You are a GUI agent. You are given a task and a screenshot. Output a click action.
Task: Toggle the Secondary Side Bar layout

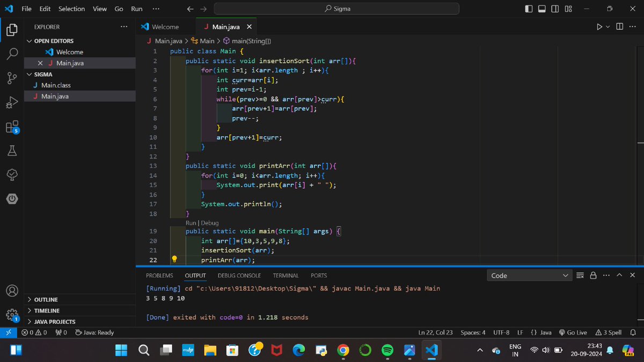tap(555, 9)
